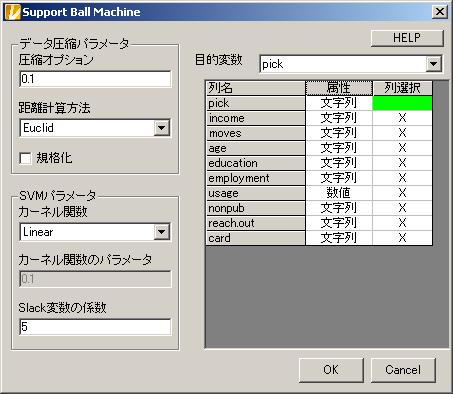
Task: Toggle the X selection for moves
Action: click(x=402, y=133)
